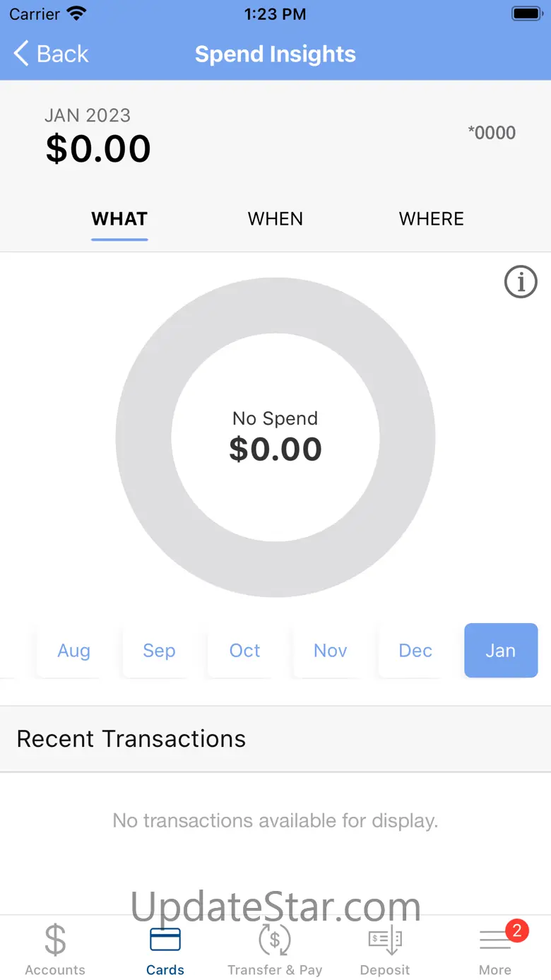Open Accounts via the dollar sign icon
The image size is (551, 980).
(x=55, y=940)
